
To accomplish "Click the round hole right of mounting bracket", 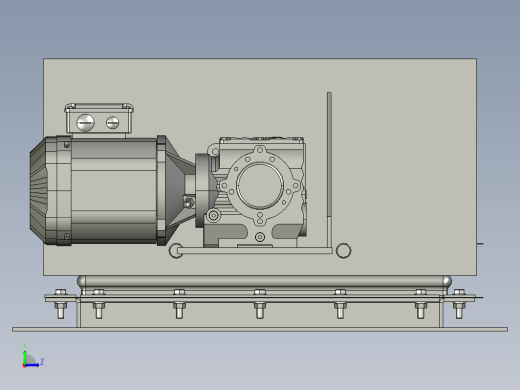I will [343, 251].
